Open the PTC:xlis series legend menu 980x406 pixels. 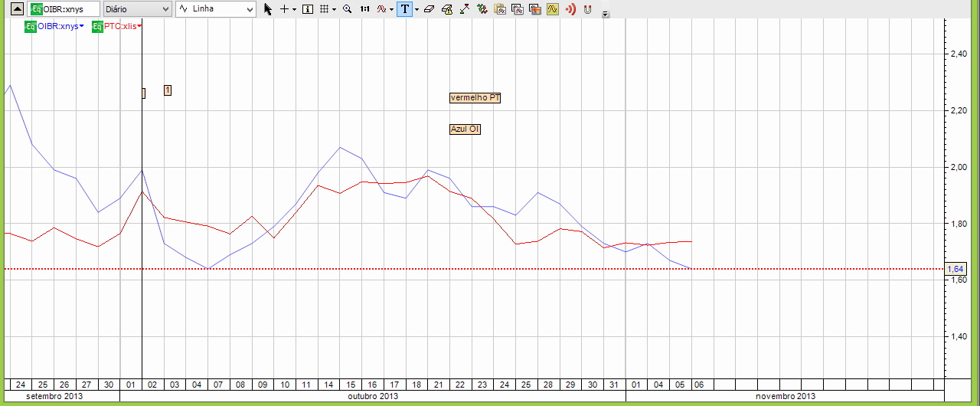pyautogui.click(x=122, y=27)
